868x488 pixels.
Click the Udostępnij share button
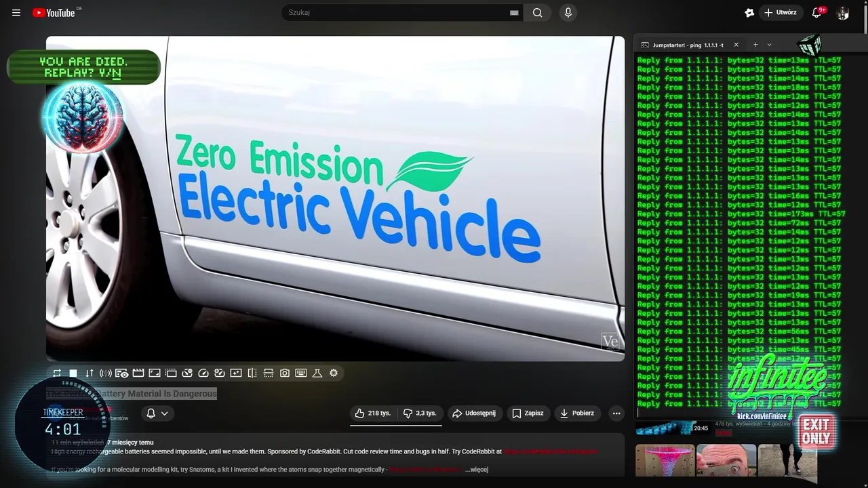(474, 413)
